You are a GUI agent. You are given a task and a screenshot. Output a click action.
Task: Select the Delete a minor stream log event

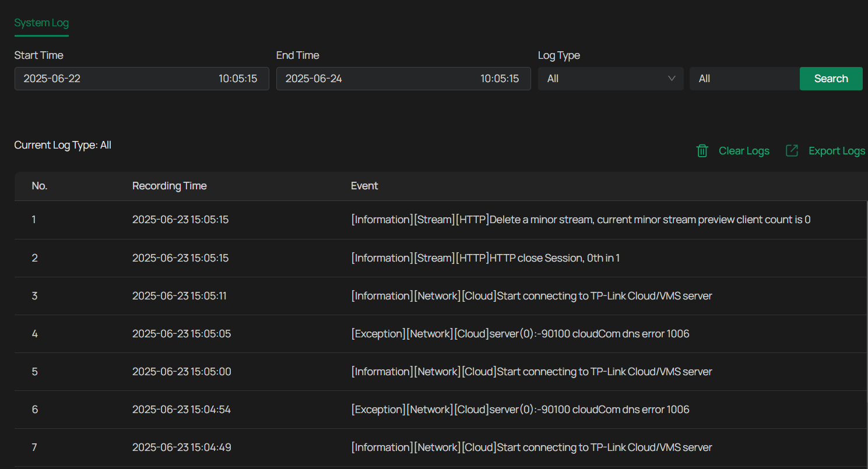[581, 220]
